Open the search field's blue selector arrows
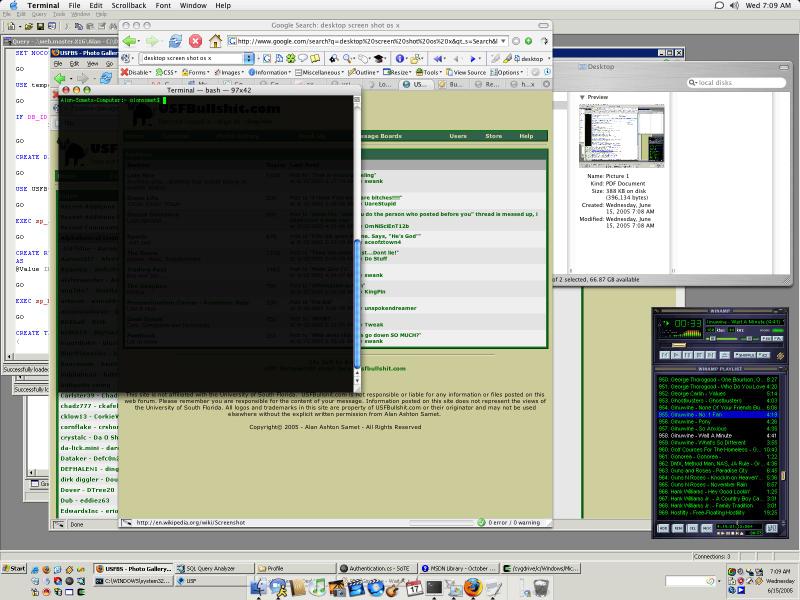 [x=248, y=58]
